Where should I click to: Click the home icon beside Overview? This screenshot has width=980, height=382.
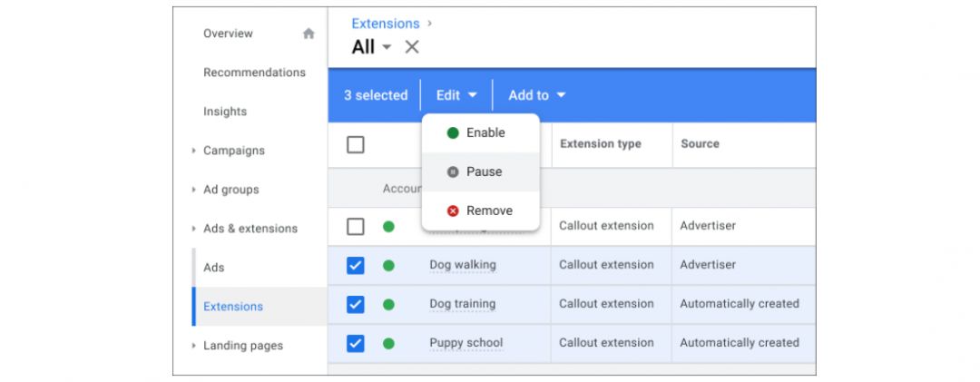coord(309,34)
